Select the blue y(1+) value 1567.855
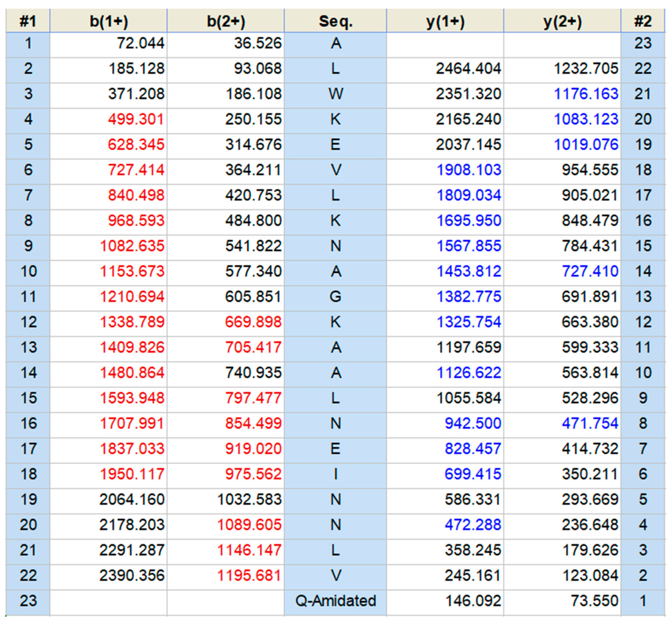 coord(469,246)
